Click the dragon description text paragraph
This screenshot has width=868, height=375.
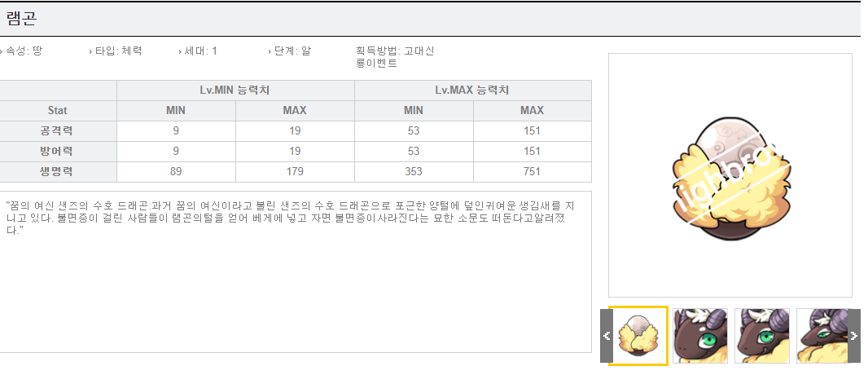tap(293, 218)
